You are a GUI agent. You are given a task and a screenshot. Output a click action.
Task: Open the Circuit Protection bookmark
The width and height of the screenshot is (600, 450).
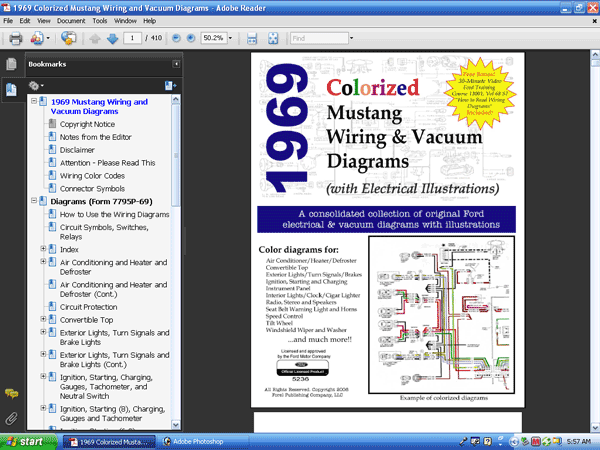pyautogui.click(x=88, y=307)
